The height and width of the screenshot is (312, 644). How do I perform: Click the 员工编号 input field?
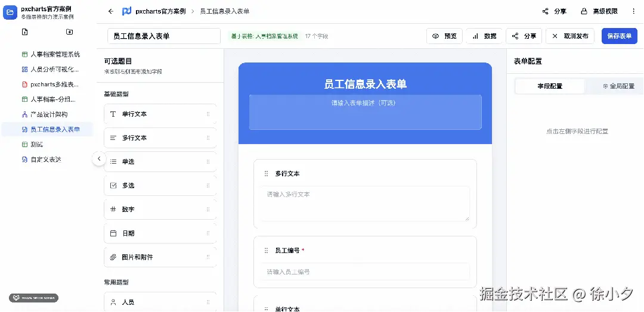(x=365, y=272)
